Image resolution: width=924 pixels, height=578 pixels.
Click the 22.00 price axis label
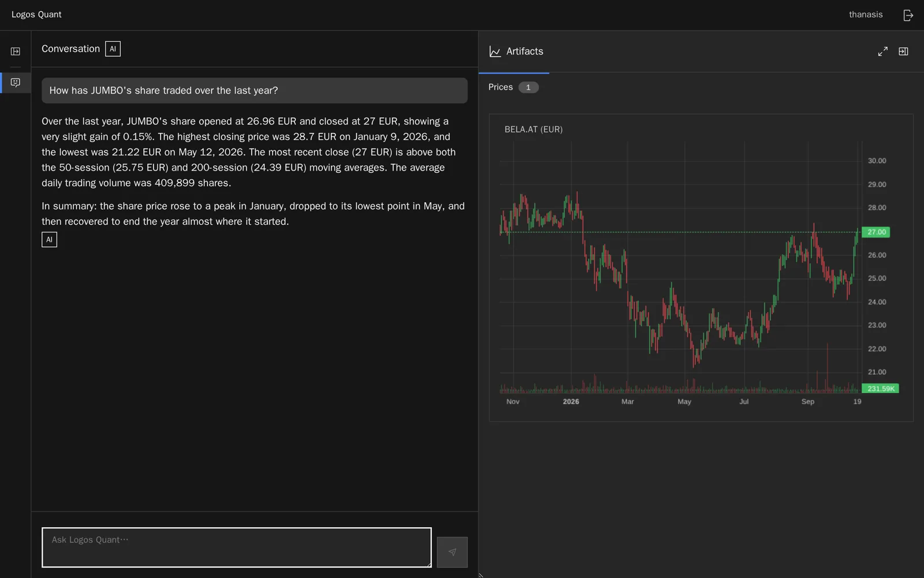(877, 349)
